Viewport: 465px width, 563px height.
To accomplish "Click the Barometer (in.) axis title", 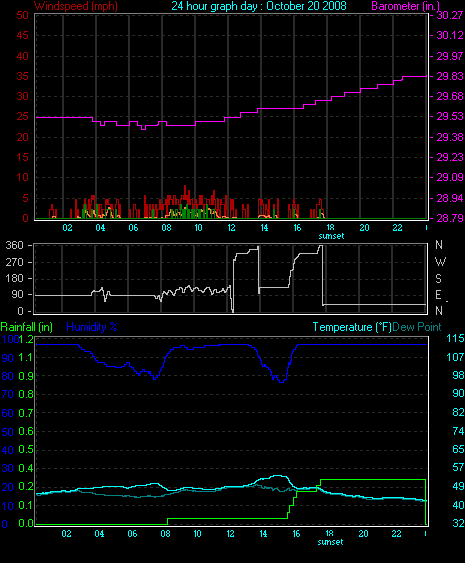I will (405, 6).
